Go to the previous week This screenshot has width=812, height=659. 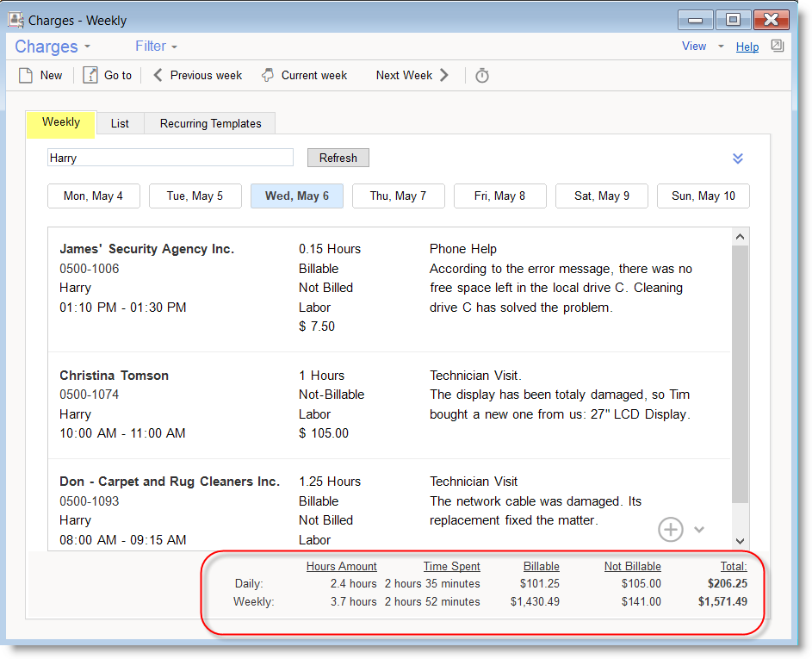197,75
